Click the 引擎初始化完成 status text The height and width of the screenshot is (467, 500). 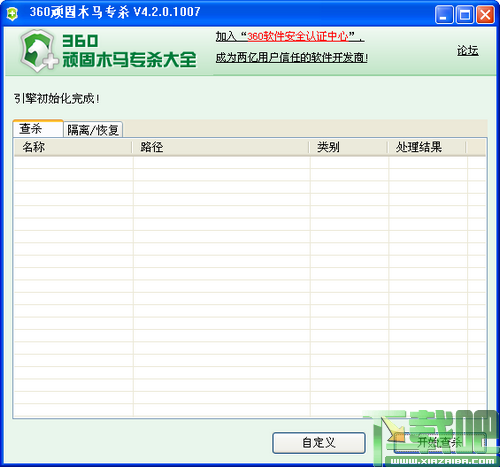tap(57, 99)
